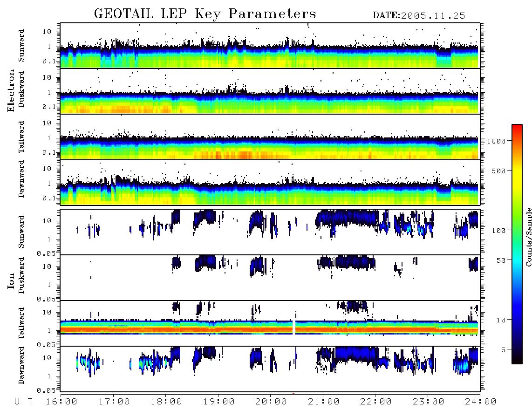Click the Ion group axis label
The height and width of the screenshot is (410, 532).
click(11, 280)
